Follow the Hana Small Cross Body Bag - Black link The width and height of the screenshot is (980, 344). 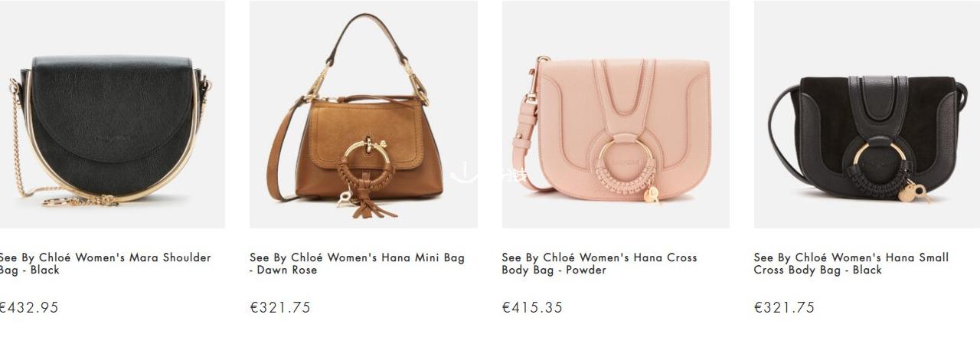851,264
